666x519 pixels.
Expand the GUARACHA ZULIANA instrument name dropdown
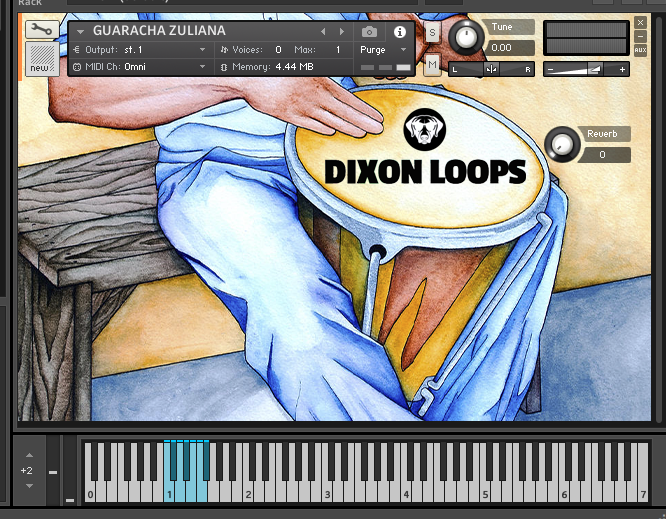(x=80, y=31)
